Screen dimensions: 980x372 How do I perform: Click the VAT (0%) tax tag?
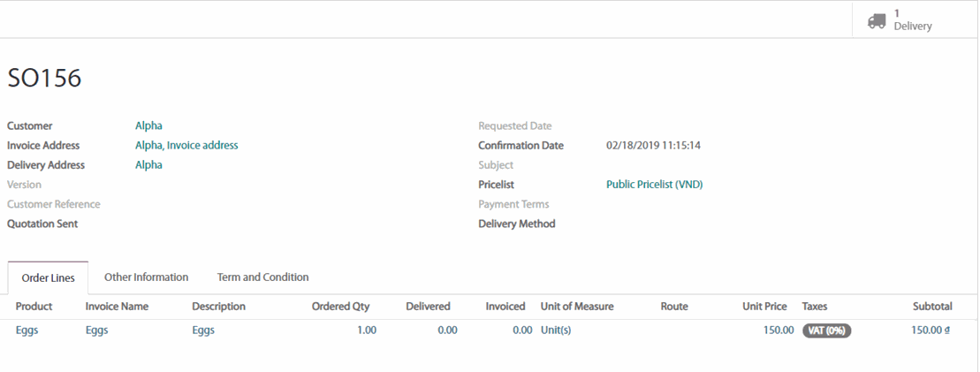[x=826, y=330]
